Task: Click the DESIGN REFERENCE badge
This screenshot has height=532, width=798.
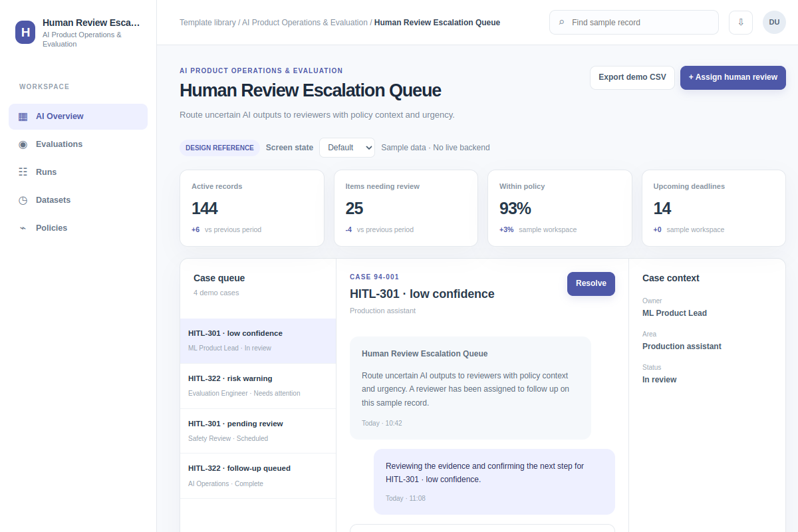Action: click(x=219, y=148)
